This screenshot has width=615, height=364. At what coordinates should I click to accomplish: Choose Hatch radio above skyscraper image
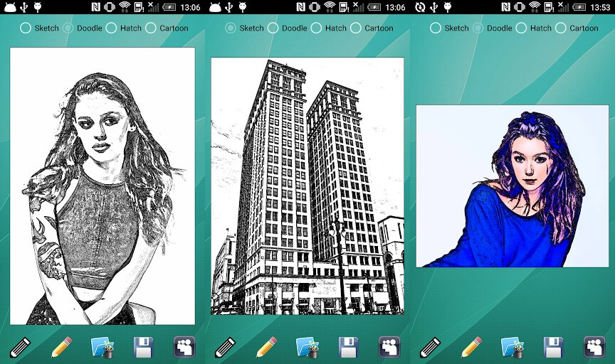coord(317,28)
